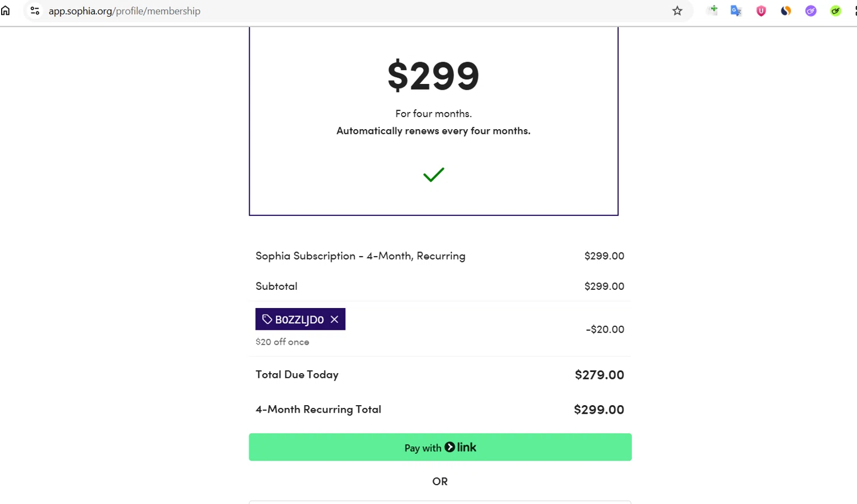Click the B0ZZLJD0 promo code chip

[x=299, y=319]
